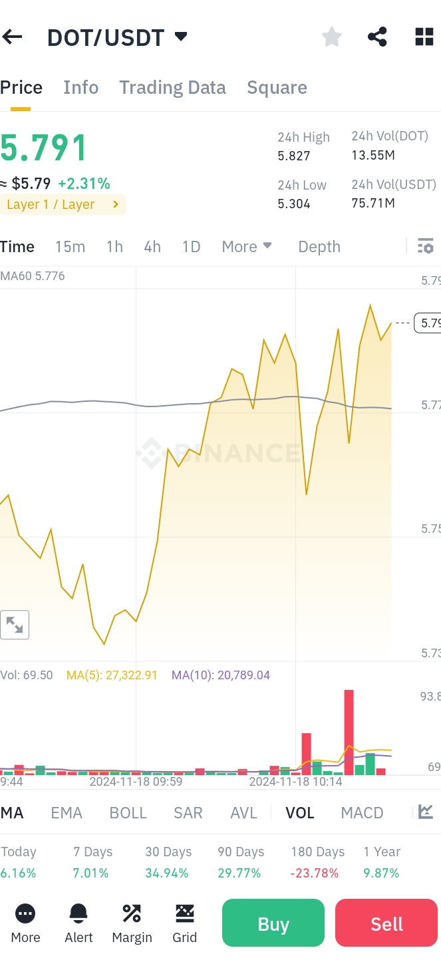The width and height of the screenshot is (441, 980).
Task: Enable the BOLL indicator overlay
Action: pos(128,812)
